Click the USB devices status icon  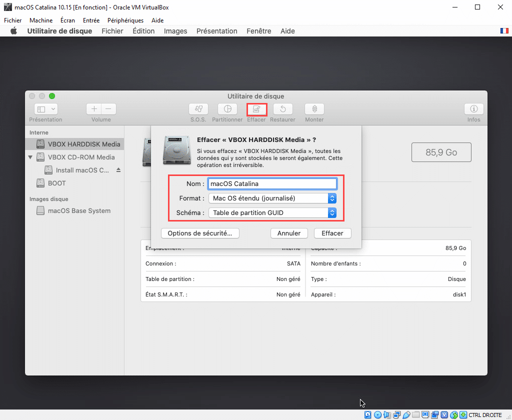tap(406, 415)
